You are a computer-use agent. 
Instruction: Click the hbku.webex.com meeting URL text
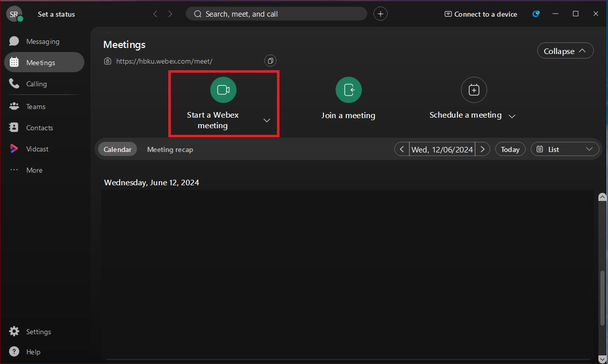tap(164, 61)
